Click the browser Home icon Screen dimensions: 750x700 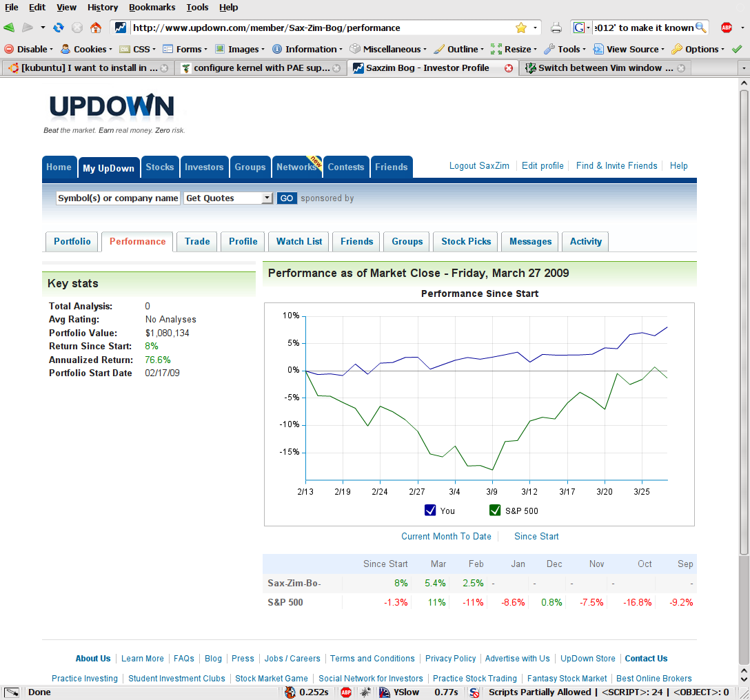[x=96, y=28]
